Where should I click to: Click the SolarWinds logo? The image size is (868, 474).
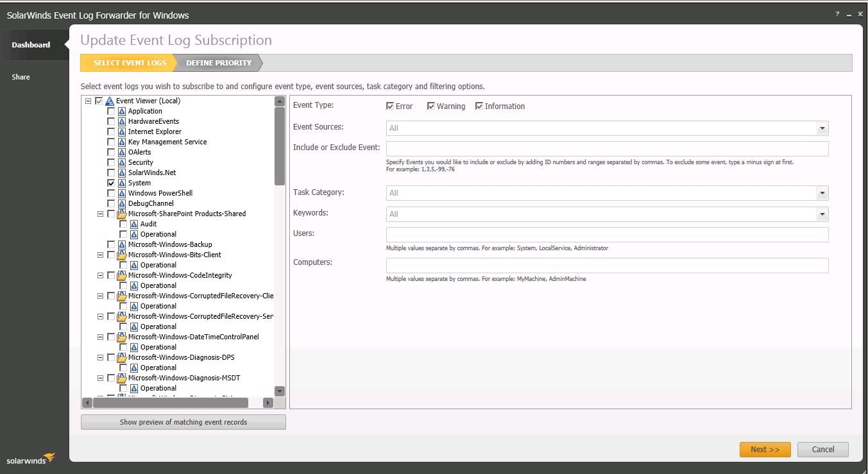click(31, 459)
